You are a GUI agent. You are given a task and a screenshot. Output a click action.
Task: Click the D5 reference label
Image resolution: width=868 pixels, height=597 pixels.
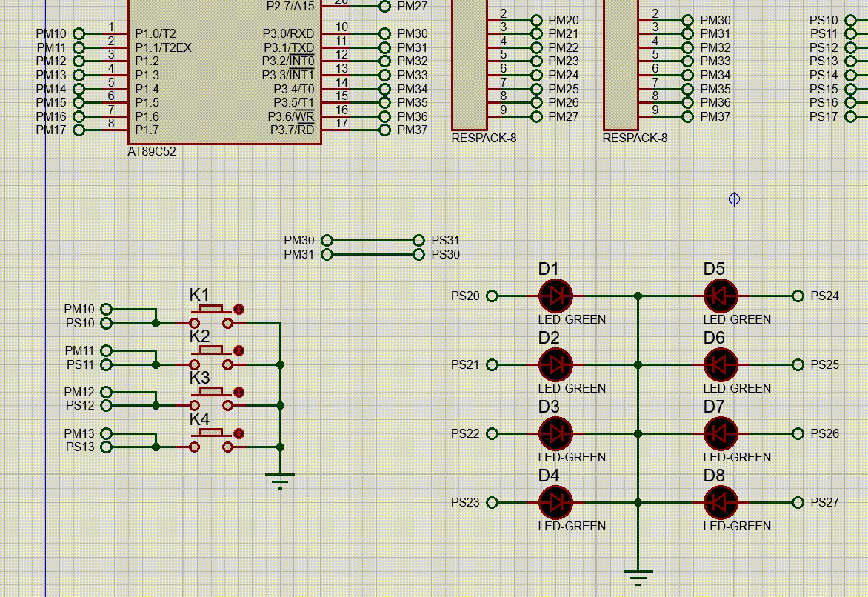pos(714,269)
